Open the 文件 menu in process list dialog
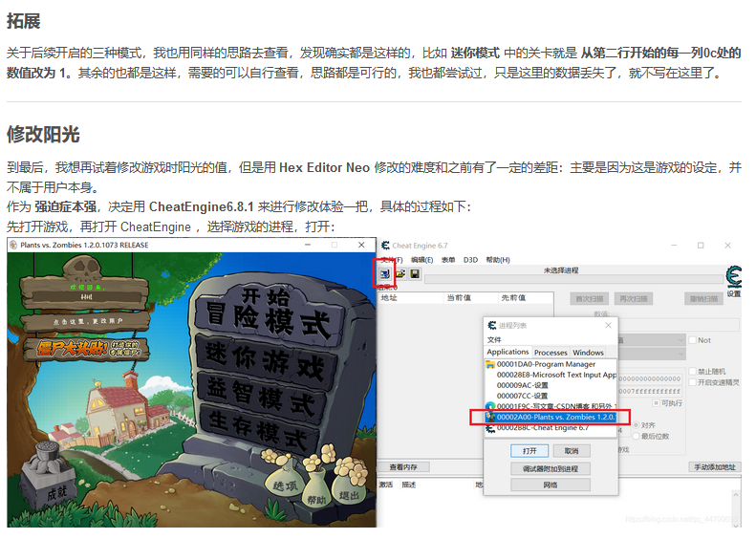 [x=494, y=340]
